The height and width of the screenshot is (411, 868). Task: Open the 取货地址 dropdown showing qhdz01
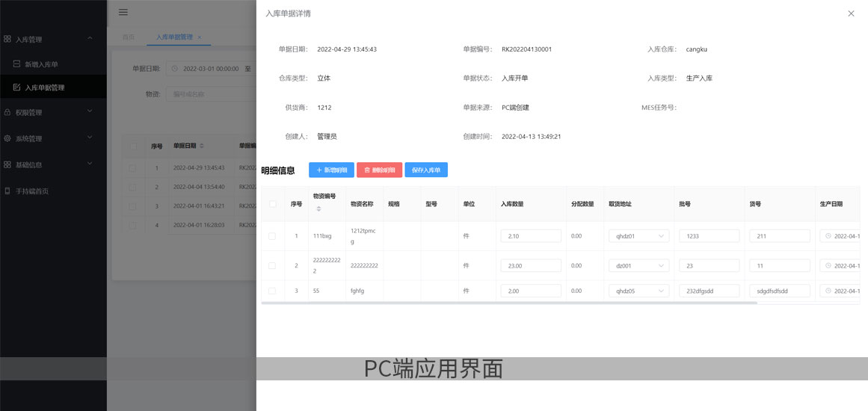point(639,236)
